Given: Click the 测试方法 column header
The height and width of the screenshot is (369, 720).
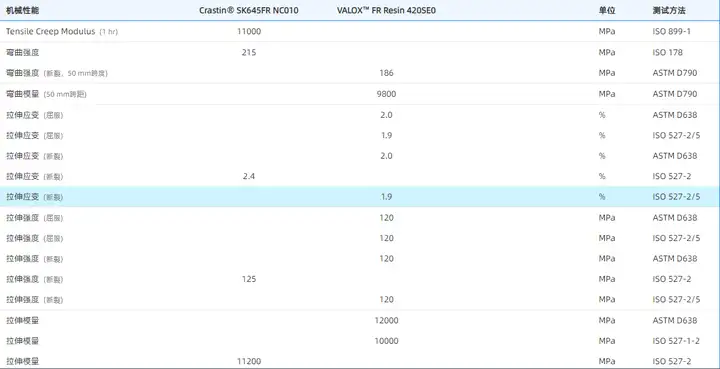Looking at the screenshot, I should 669,11.
